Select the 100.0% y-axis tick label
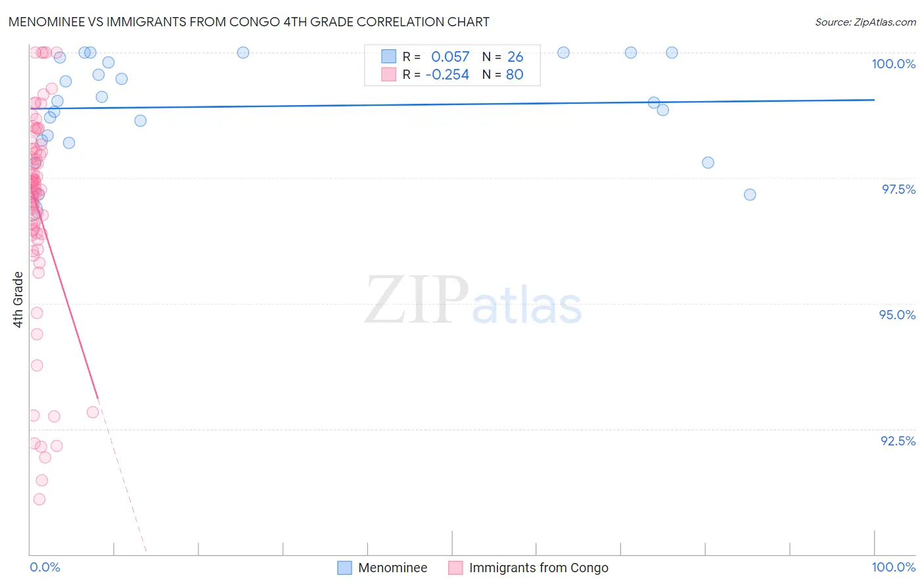 pos(893,64)
